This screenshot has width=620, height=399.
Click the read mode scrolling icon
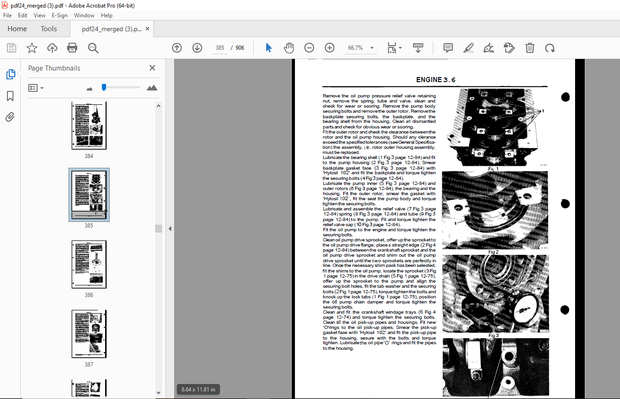tap(418, 48)
